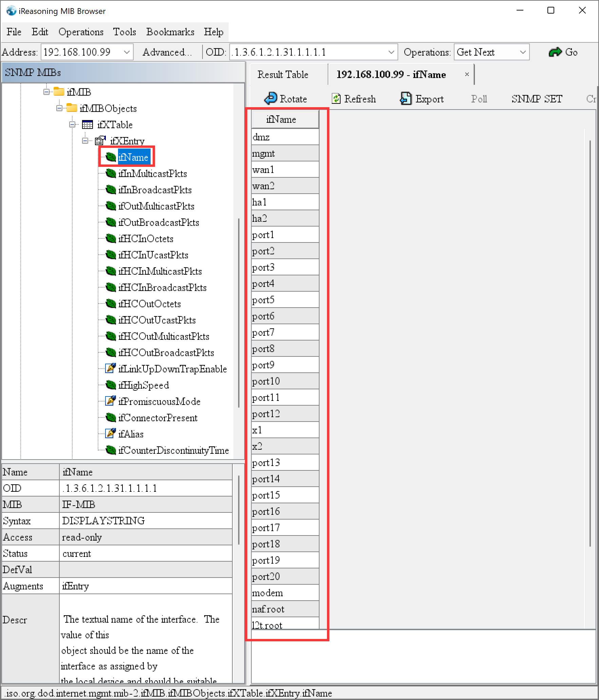
Task: Switch to the Result Table tab
Action: [x=283, y=75]
